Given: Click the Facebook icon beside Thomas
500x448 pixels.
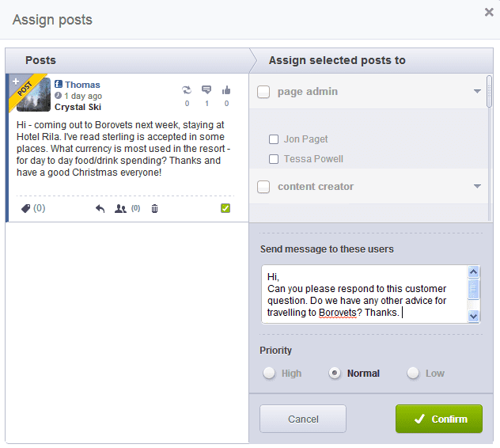Looking at the screenshot, I should click(x=59, y=85).
